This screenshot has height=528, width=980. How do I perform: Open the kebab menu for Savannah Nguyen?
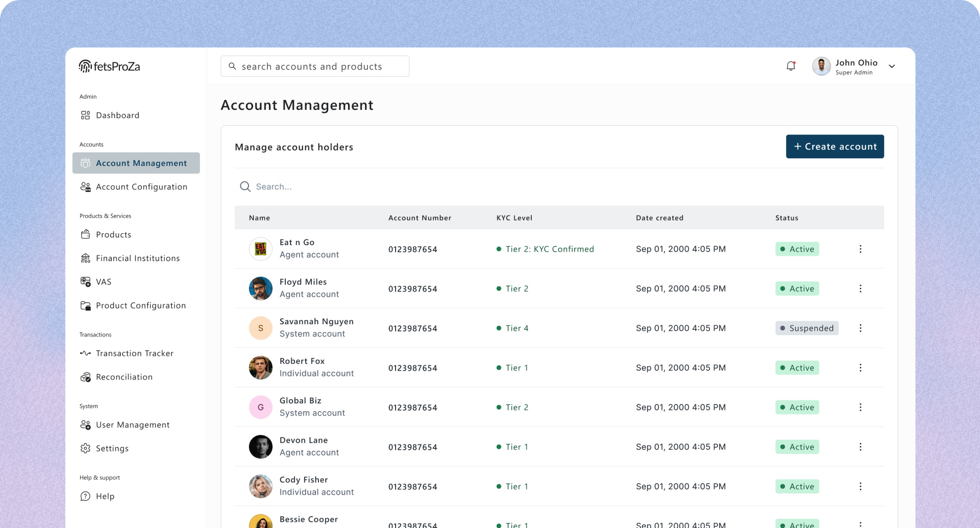point(861,328)
